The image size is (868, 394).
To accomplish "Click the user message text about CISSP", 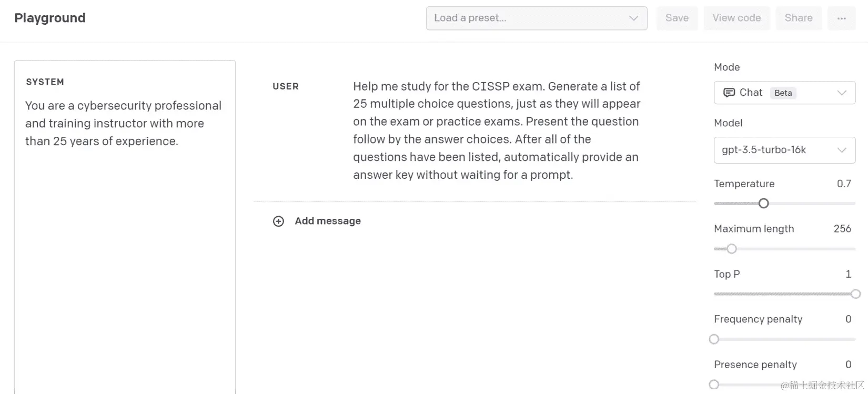I will click(x=497, y=130).
